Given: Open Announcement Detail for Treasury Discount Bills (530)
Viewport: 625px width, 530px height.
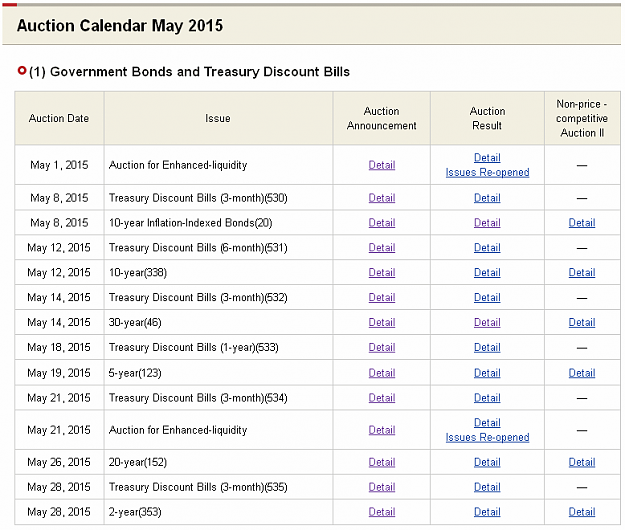Looking at the screenshot, I should (x=381, y=198).
